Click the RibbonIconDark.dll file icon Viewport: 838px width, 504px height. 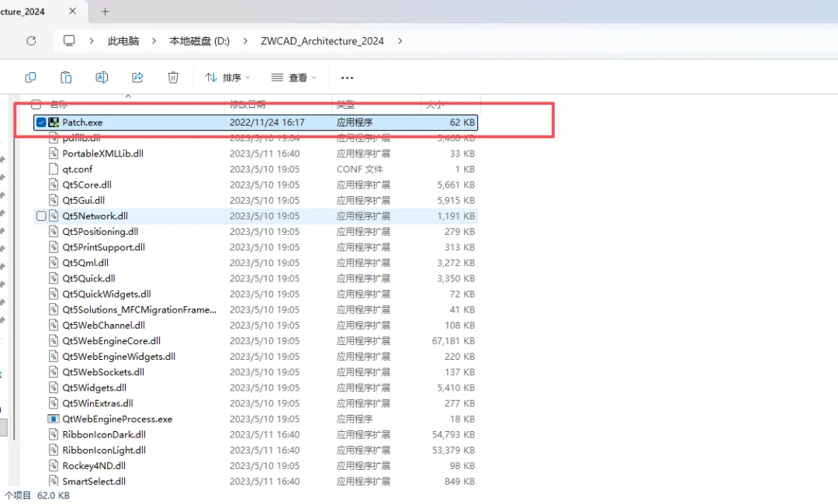pos(54,434)
